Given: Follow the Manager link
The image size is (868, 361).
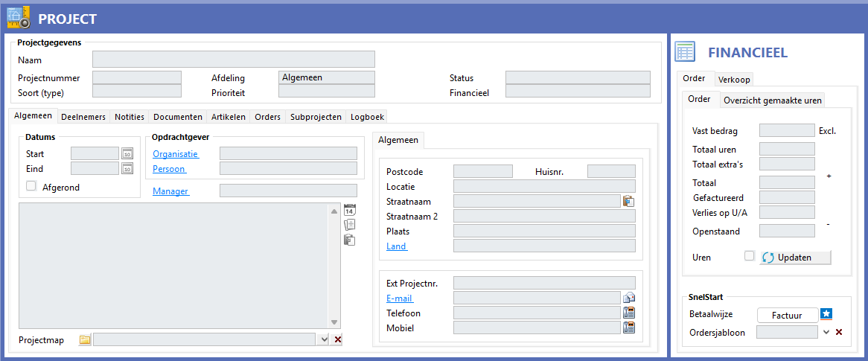Looking at the screenshot, I should [171, 191].
